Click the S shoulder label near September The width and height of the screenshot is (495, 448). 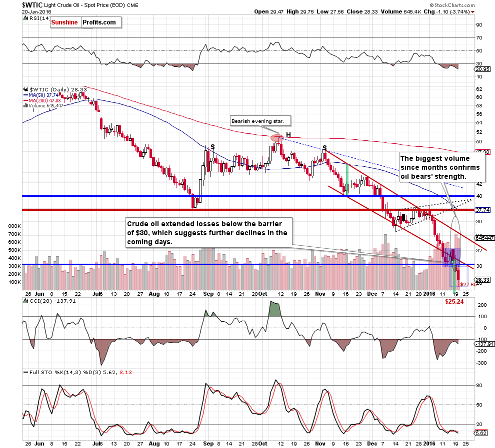[213, 147]
